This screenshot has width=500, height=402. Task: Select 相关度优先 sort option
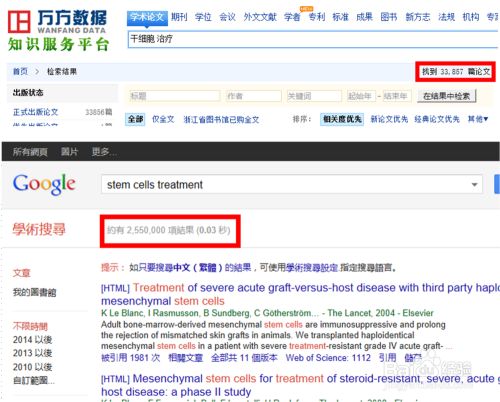coord(342,119)
